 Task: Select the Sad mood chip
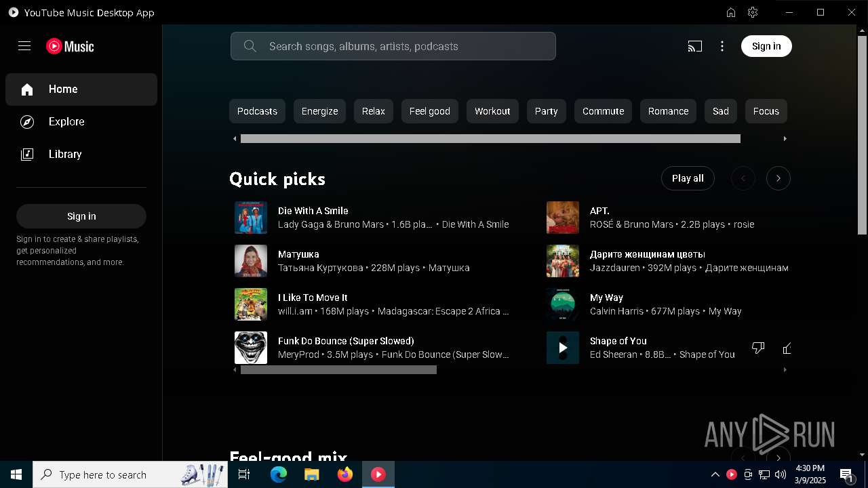pos(721,111)
